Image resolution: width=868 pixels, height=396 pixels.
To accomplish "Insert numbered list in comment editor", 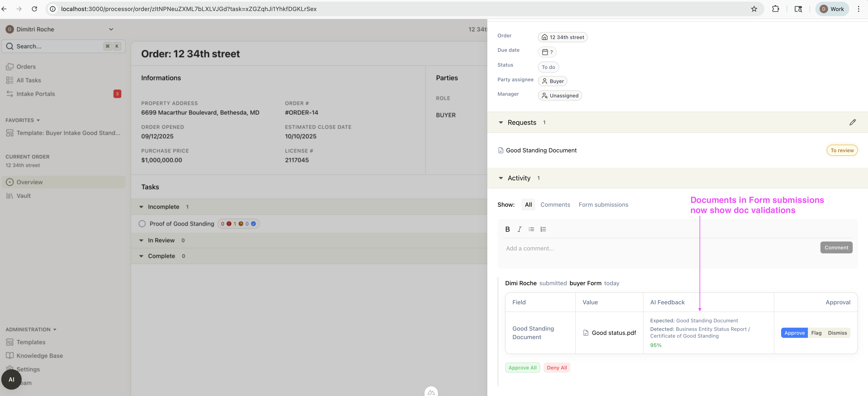I will point(543,229).
